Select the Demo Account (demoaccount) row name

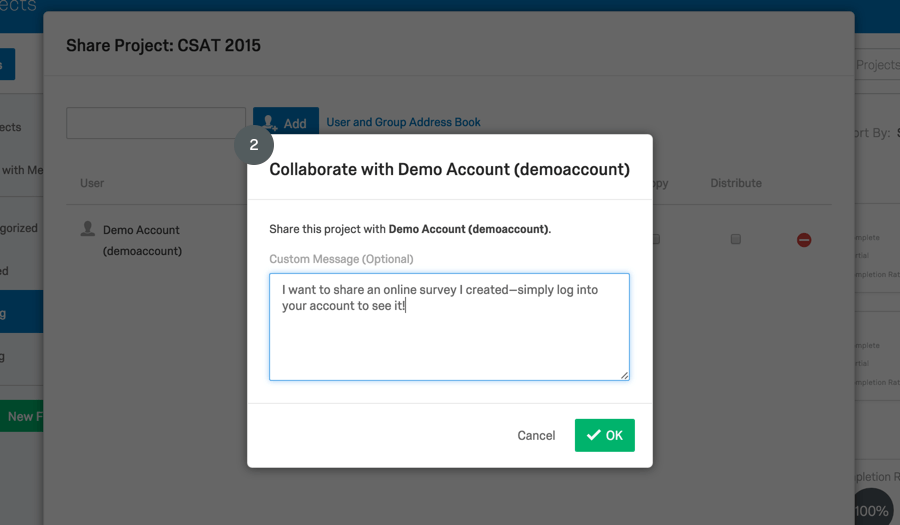click(142, 240)
